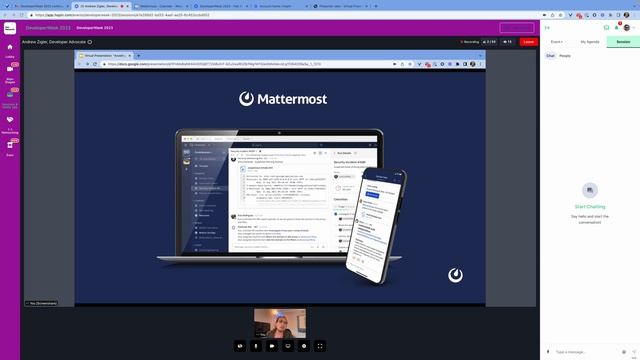This screenshot has width=640, height=360.
Task: Go back in the browser
Action: (5, 15)
